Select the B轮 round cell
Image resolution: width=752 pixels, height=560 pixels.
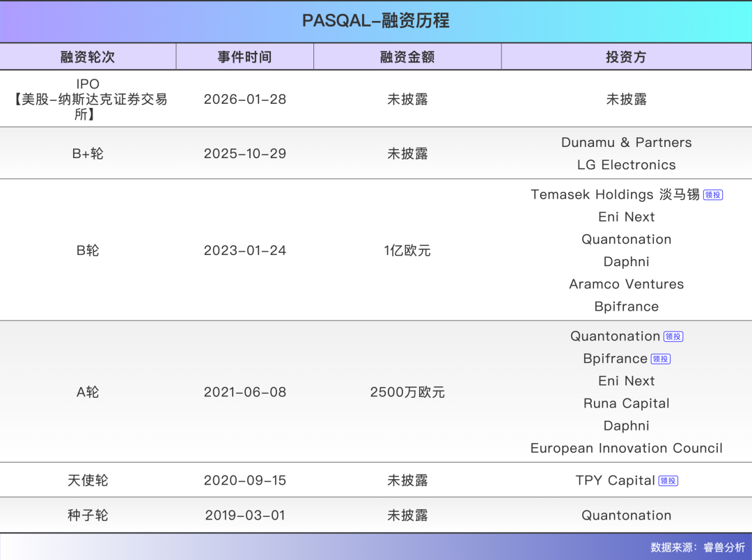pos(88,251)
